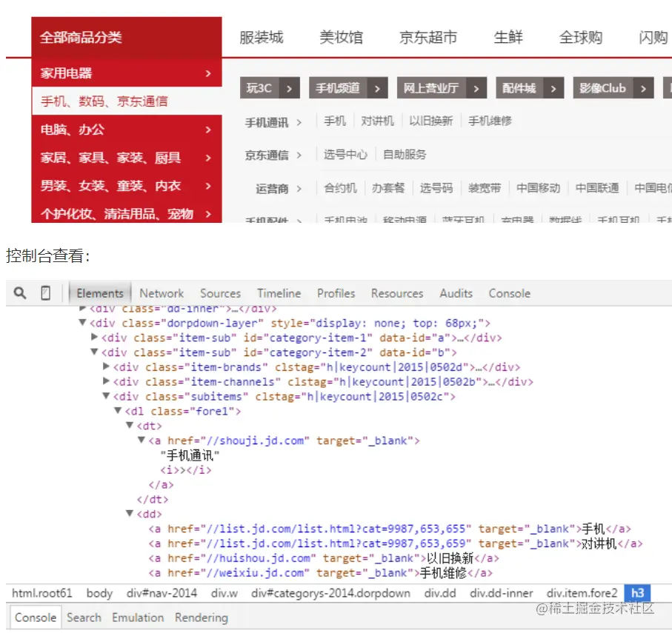Collapse the dl class fore1 node
The width and height of the screenshot is (672, 633).
[118, 411]
